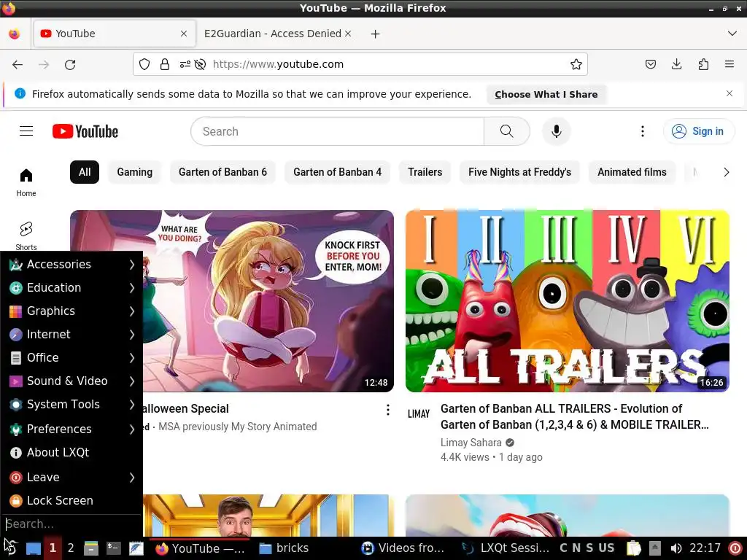
Task: Open Firefox downloads panel
Action: click(x=676, y=64)
